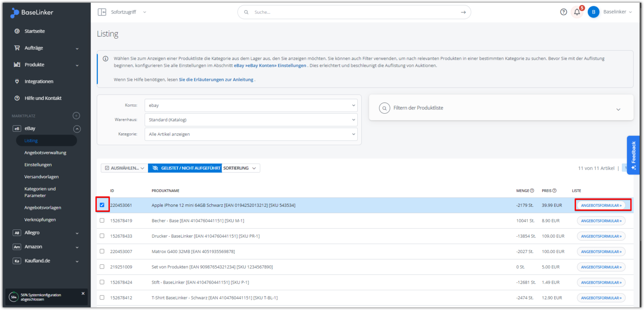Open the help question mark icon
Screen dimensions: 644x310
tap(563, 12)
